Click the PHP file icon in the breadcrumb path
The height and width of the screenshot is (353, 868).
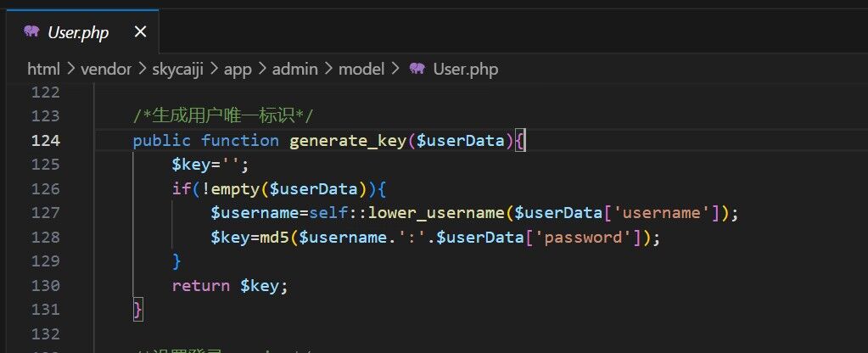click(417, 69)
